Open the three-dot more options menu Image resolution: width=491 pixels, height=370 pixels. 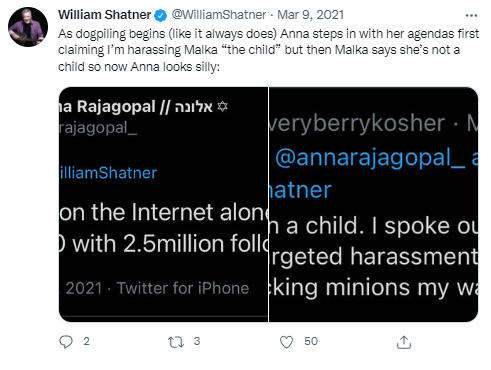point(471,15)
